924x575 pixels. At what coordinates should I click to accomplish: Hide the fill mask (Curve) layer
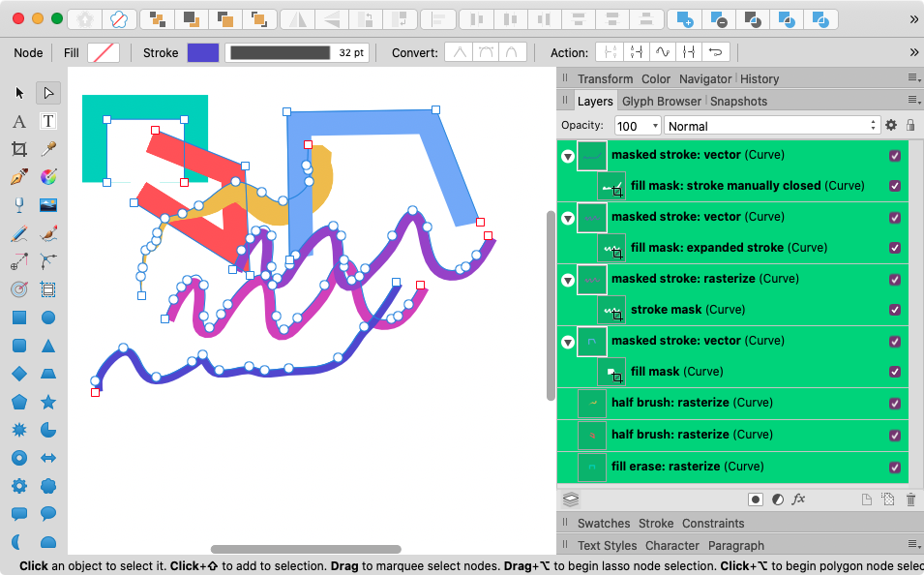click(895, 372)
